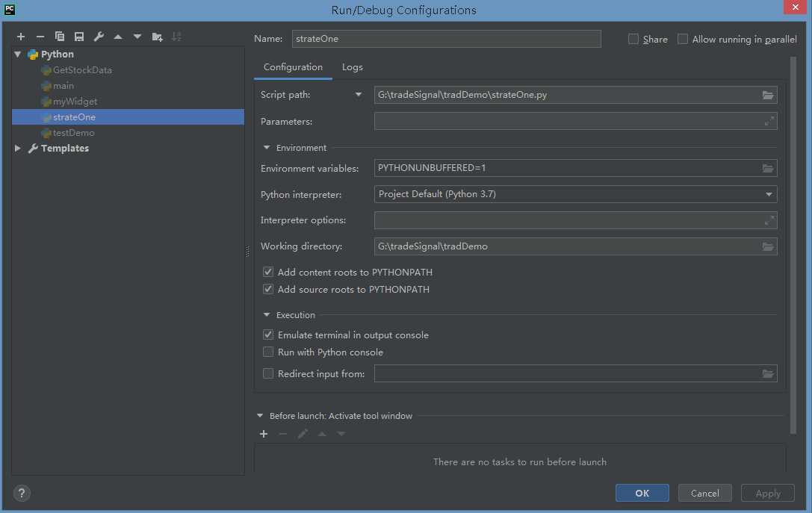
Task: Click PyCharm logo in title bar
Action: (9, 9)
